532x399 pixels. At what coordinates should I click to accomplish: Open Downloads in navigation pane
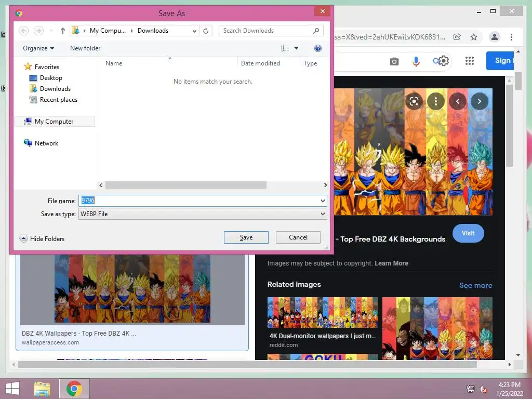(50, 88)
